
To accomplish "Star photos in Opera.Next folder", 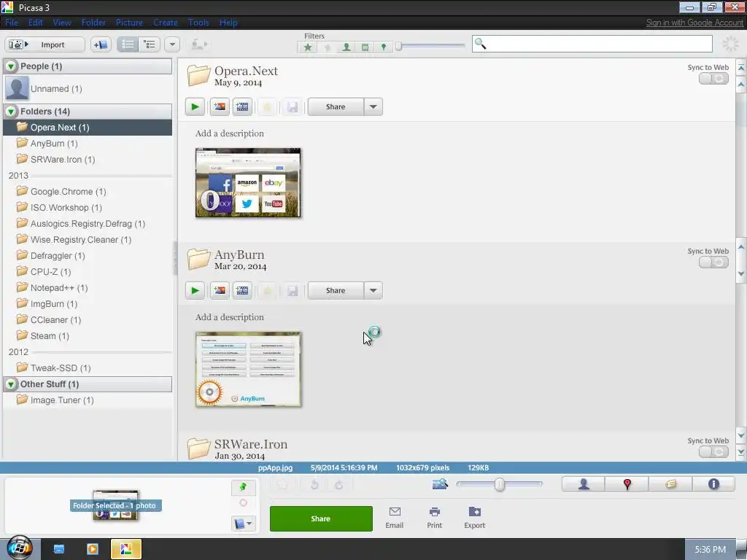I will [267, 106].
